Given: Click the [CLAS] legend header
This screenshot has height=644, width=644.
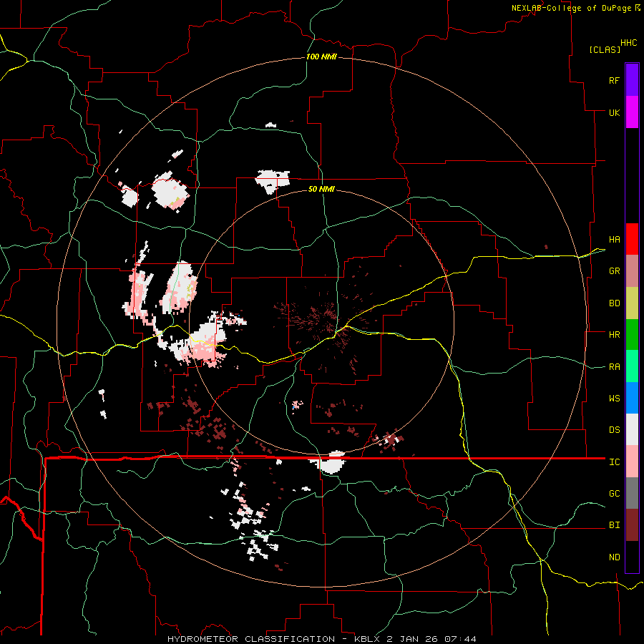Looking at the screenshot, I should (605, 49).
